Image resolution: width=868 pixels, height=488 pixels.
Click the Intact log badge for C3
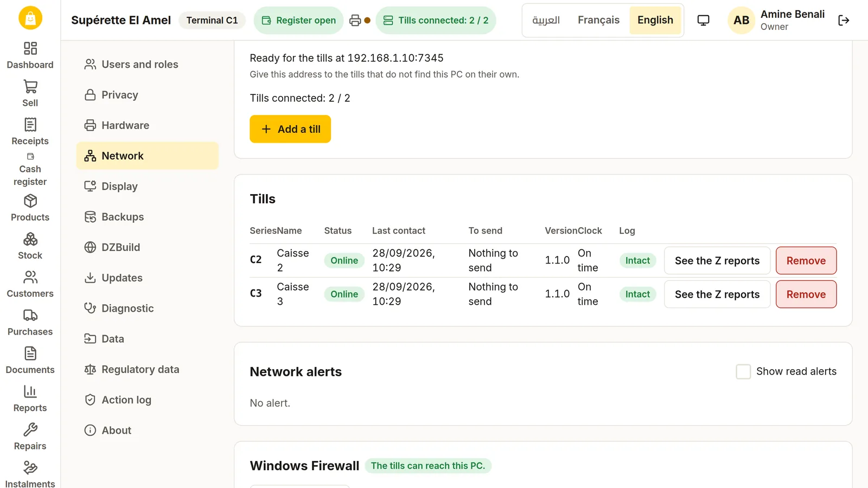point(637,294)
